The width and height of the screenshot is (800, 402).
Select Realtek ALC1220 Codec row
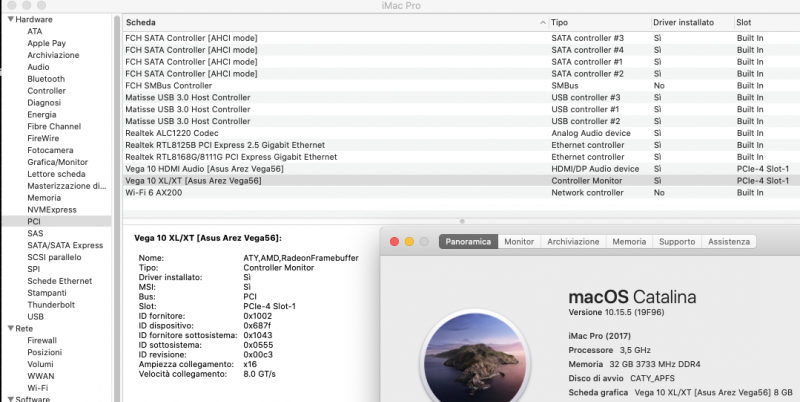pyautogui.click(x=461, y=133)
